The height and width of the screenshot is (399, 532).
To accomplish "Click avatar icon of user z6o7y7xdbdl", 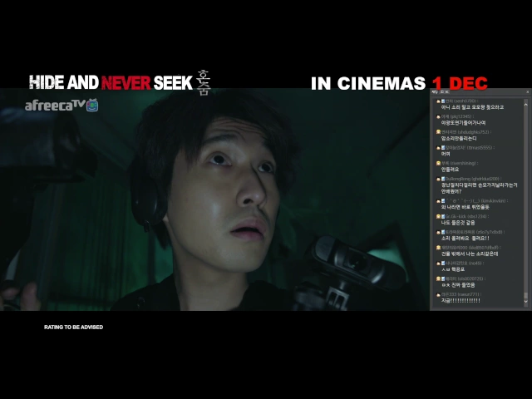I will (438, 232).
